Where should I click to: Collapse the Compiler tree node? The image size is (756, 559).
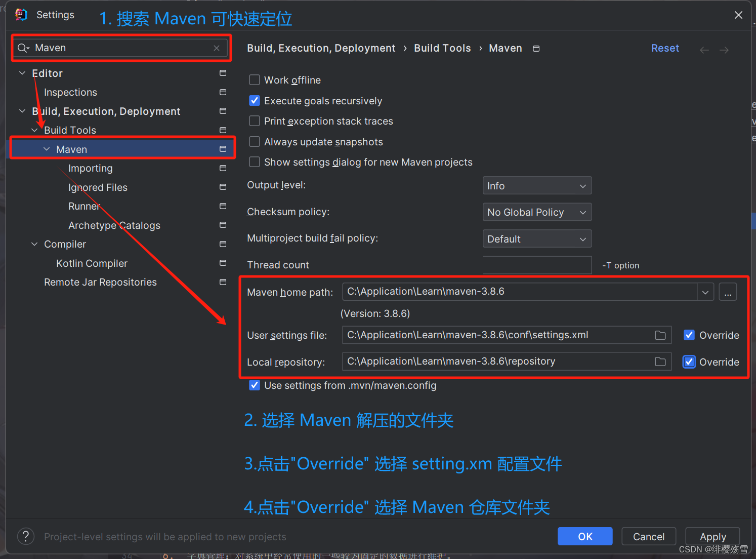[34, 244]
